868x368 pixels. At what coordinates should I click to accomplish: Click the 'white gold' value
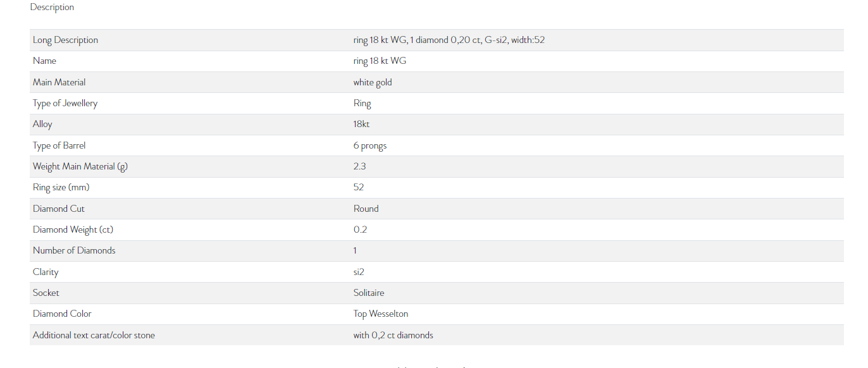click(373, 82)
